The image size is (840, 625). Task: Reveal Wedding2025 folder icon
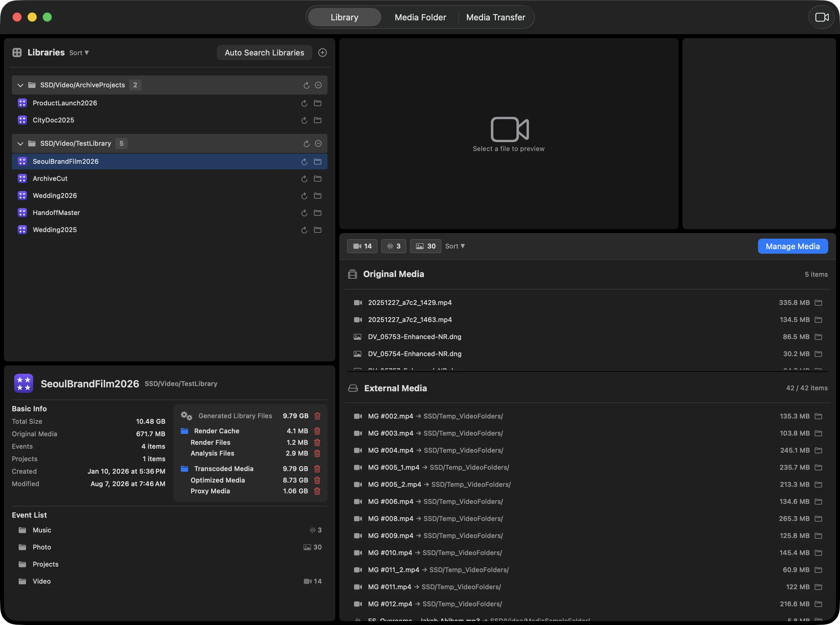click(318, 230)
